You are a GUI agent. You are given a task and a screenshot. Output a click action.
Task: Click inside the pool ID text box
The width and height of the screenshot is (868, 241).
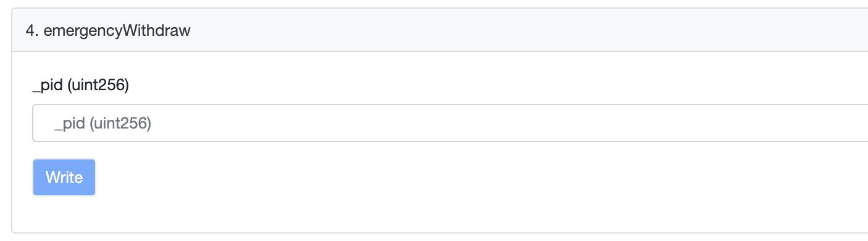coord(450,123)
